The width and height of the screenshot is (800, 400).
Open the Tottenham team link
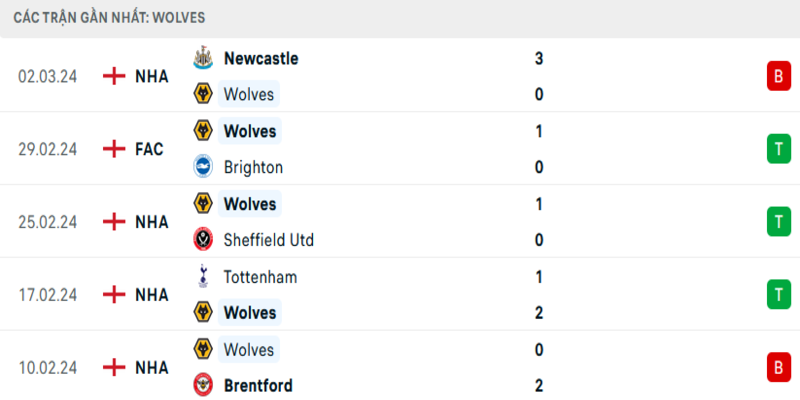[261, 277]
